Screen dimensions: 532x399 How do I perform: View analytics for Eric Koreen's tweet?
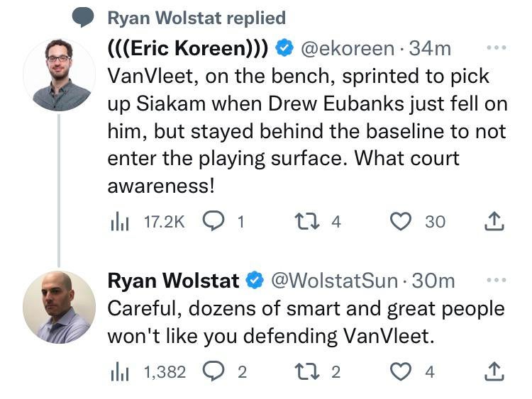pos(118,222)
